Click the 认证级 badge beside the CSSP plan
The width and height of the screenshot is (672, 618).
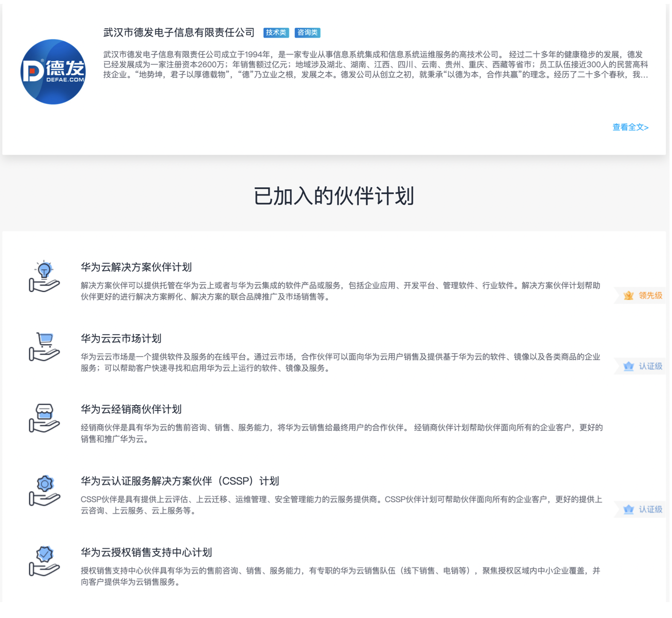[x=642, y=510]
